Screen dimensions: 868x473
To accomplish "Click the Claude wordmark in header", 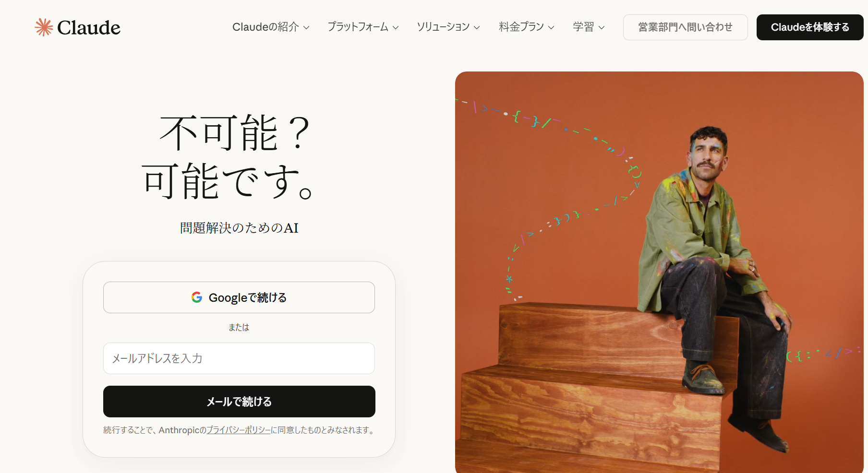I will (89, 28).
